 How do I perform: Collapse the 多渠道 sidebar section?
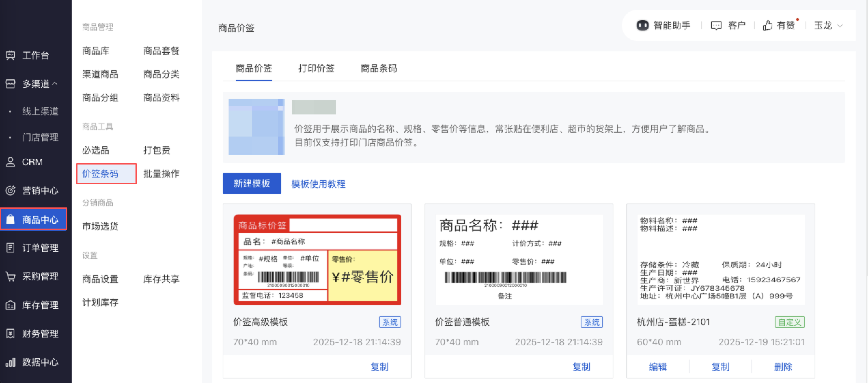point(55,84)
